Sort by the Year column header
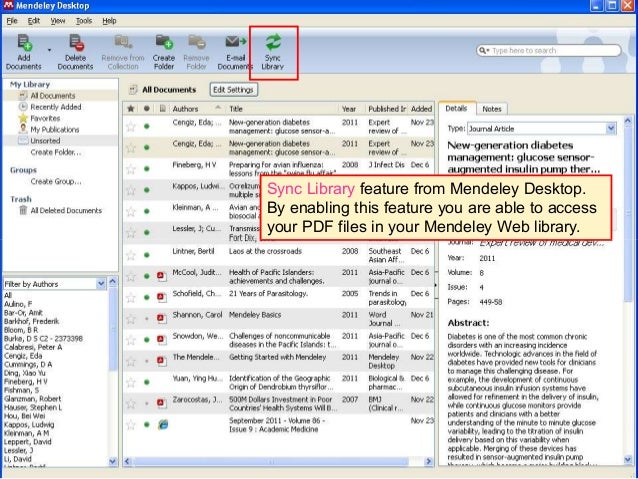 point(352,109)
